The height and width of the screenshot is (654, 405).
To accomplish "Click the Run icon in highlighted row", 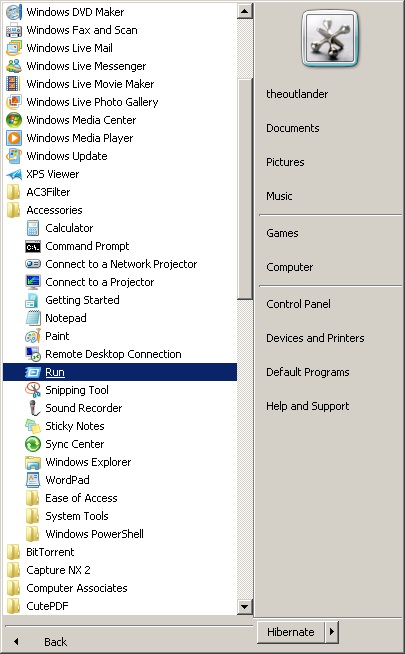I will click(33, 372).
